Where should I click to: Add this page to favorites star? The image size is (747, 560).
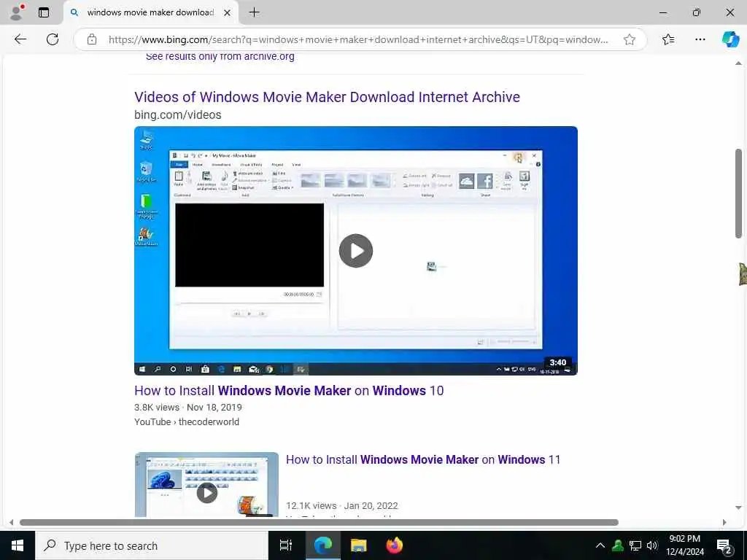coord(630,39)
